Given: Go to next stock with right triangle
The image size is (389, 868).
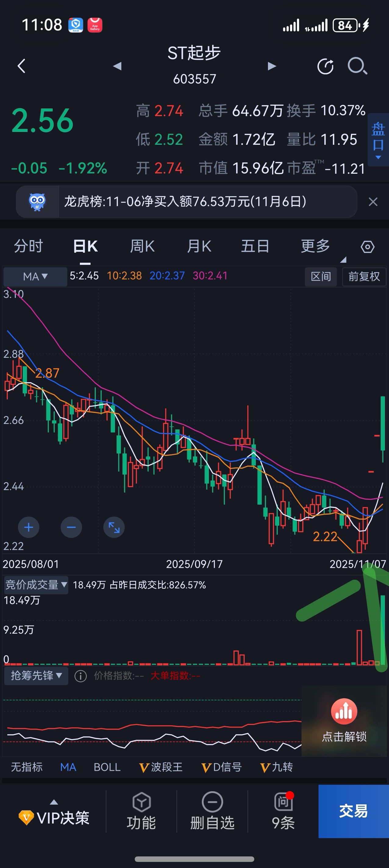Looking at the screenshot, I should pyautogui.click(x=272, y=66).
